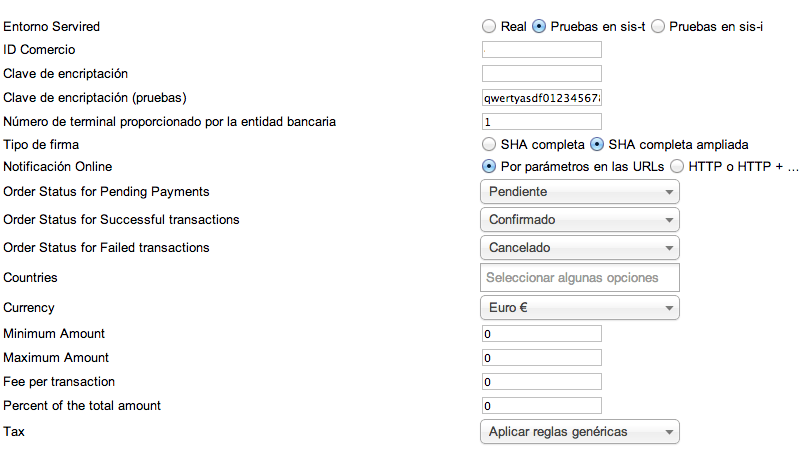Select the Real environment radio button
This screenshot has width=809, height=455.
[489, 26]
